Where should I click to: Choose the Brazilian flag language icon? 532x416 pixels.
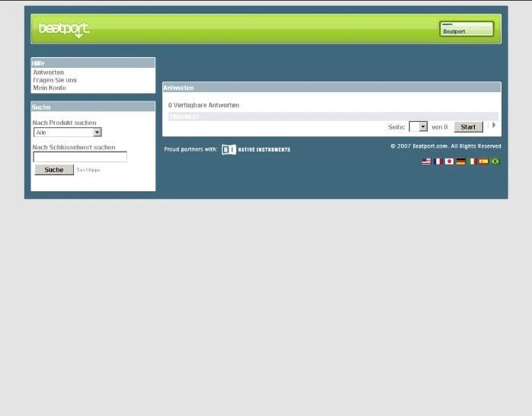pos(495,162)
